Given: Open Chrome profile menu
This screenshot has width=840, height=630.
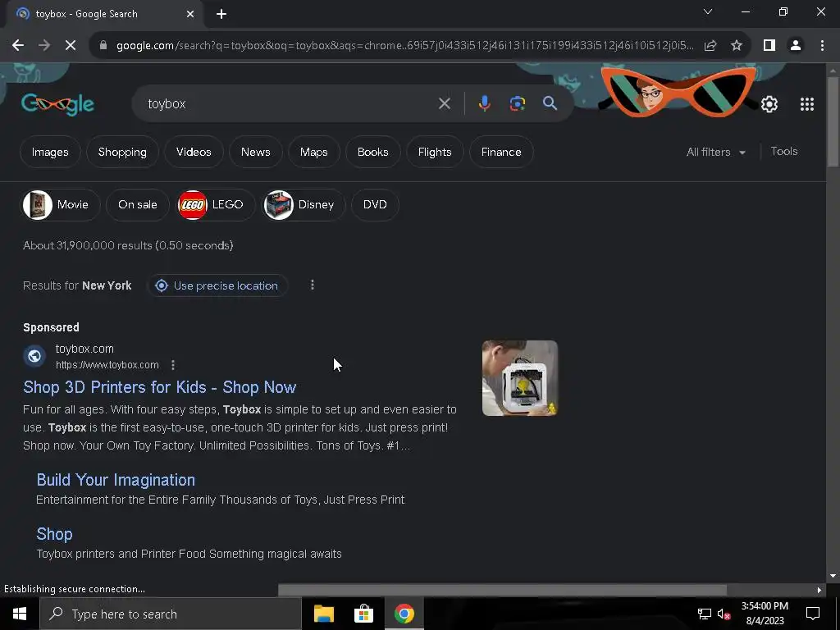Looking at the screenshot, I should pyautogui.click(x=796, y=46).
